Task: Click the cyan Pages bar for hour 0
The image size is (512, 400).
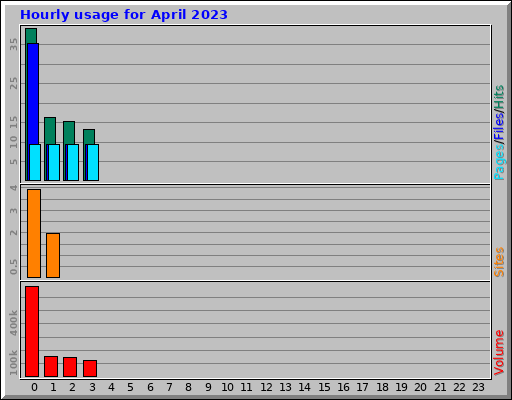Action: pyautogui.click(x=35, y=162)
